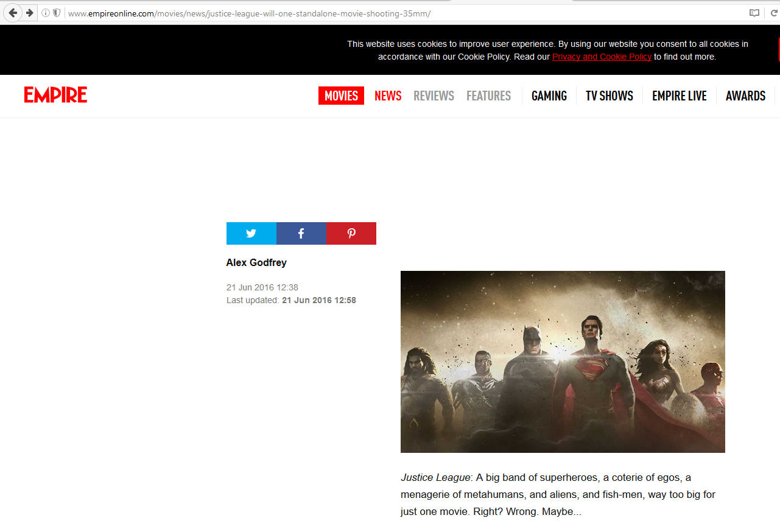Switch to the NEWS tab
The height and width of the screenshot is (532, 780).
click(388, 96)
